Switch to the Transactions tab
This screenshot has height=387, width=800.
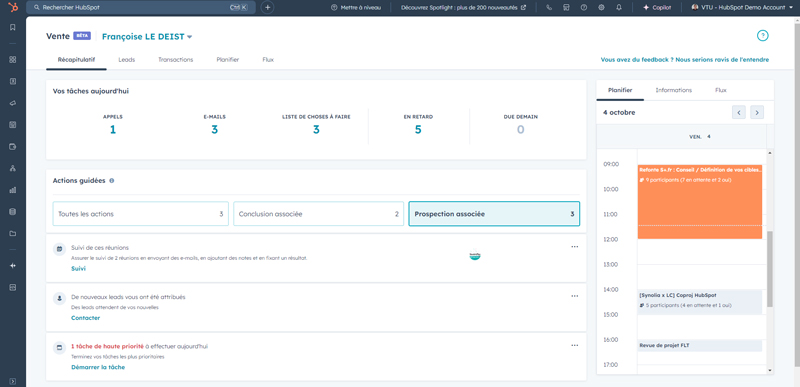point(176,60)
